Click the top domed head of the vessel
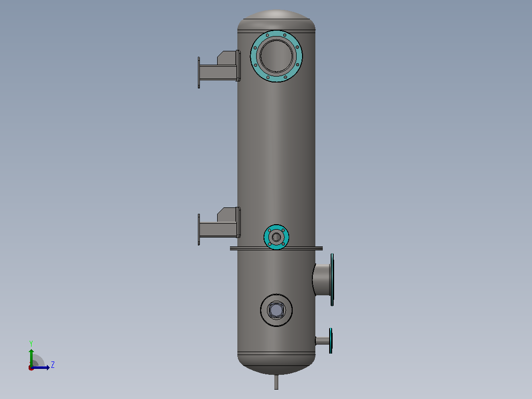The height and width of the screenshot is (399, 532). point(276,20)
